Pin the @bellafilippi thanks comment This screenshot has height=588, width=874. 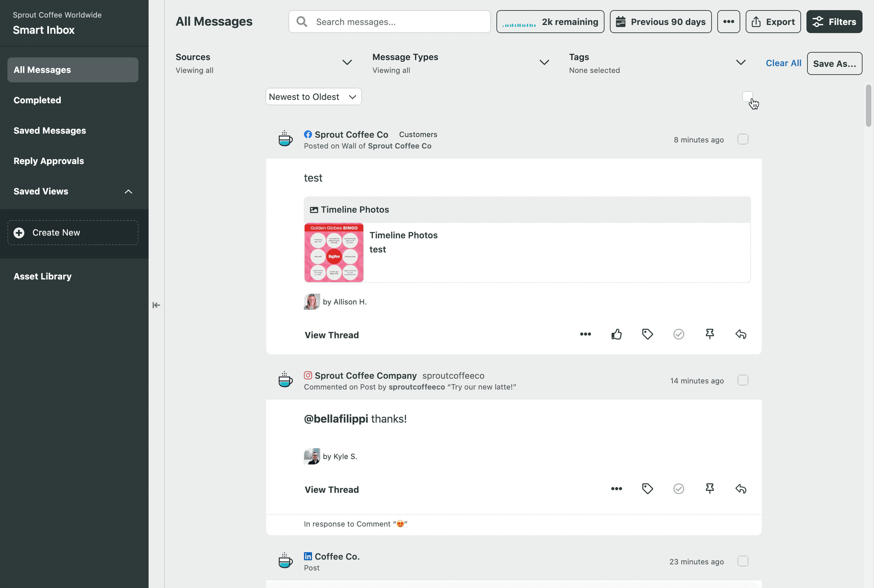tap(710, 489)
